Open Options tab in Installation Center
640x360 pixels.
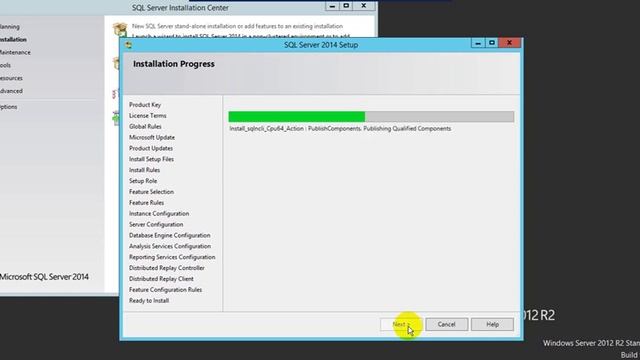coord(9,107)
